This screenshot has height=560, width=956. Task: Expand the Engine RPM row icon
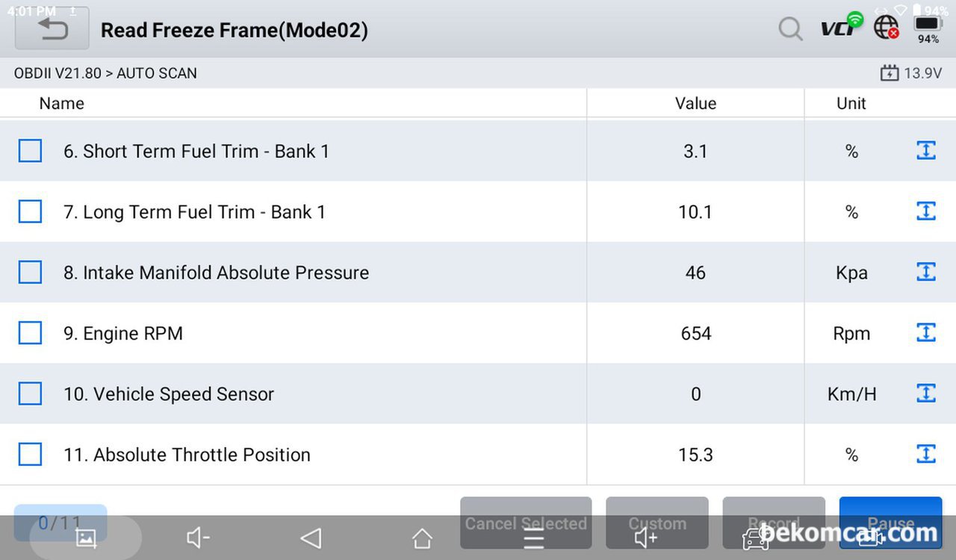925,332
